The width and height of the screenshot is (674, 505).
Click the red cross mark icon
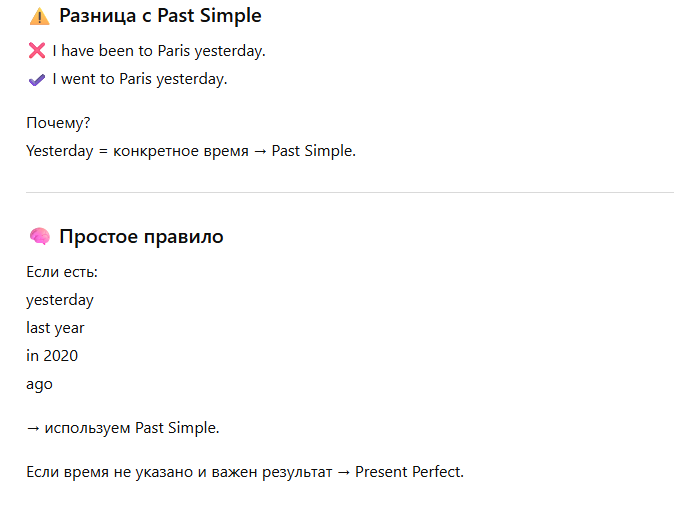[x=37, y=51]
